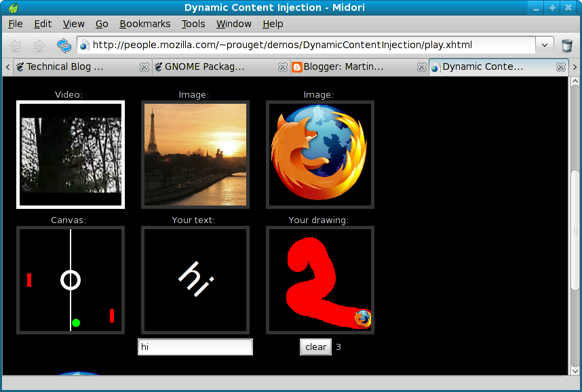The height and width of the screenshot is (392, 582).
Task: Click the number 3 beside clear
Action: [338, 347]
